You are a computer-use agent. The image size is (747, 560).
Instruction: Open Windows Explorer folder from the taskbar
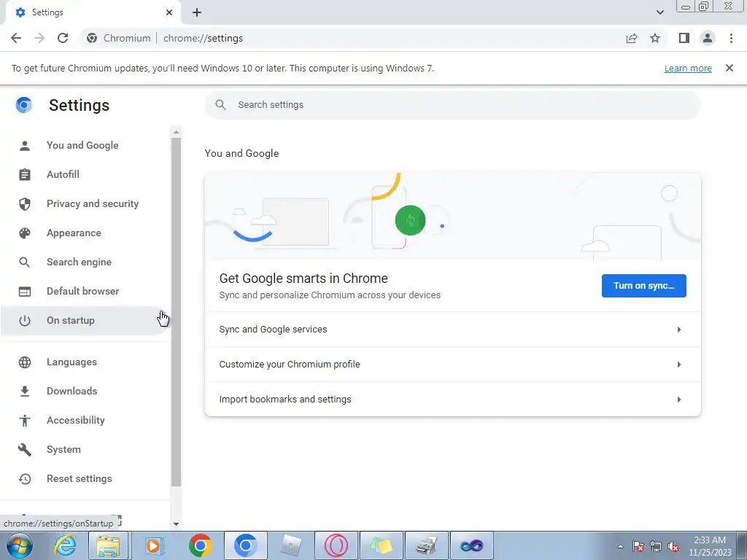[x=108, y=545]
